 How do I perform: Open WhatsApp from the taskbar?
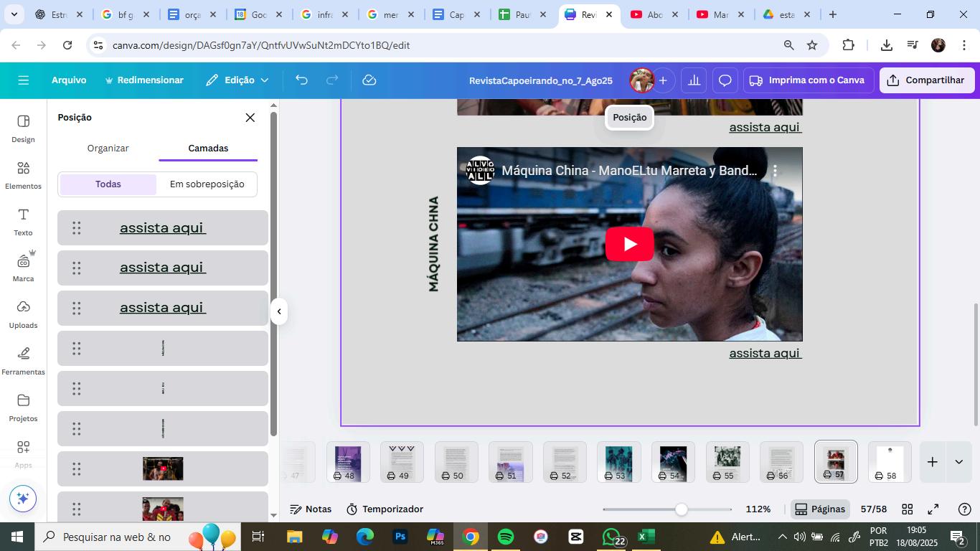pyautogui.click(x=612, y=537)
